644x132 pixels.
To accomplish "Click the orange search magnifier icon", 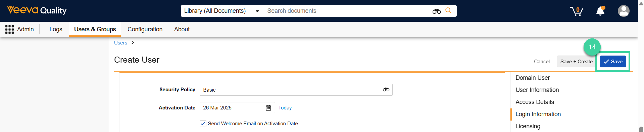I will [x=448, y=10].
